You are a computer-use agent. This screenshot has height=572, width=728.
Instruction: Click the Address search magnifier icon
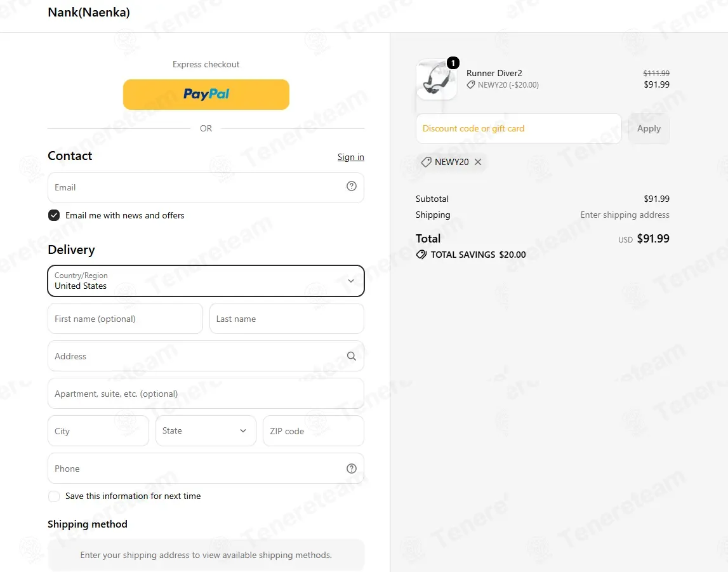point(352,356)
